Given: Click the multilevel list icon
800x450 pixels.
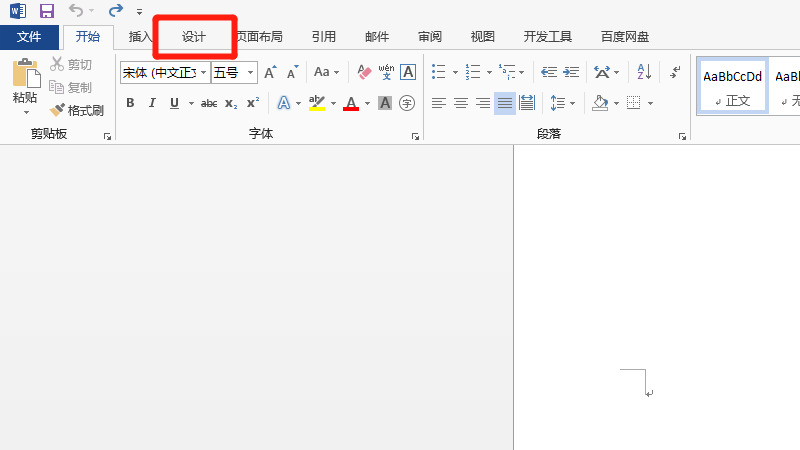Looking at the screenshot, I should click(x=507, y=72).
